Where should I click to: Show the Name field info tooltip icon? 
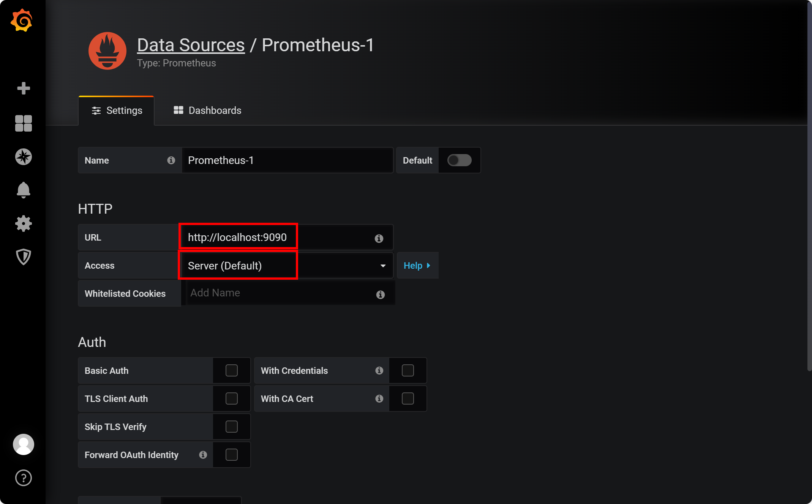[x=171, y=161]
